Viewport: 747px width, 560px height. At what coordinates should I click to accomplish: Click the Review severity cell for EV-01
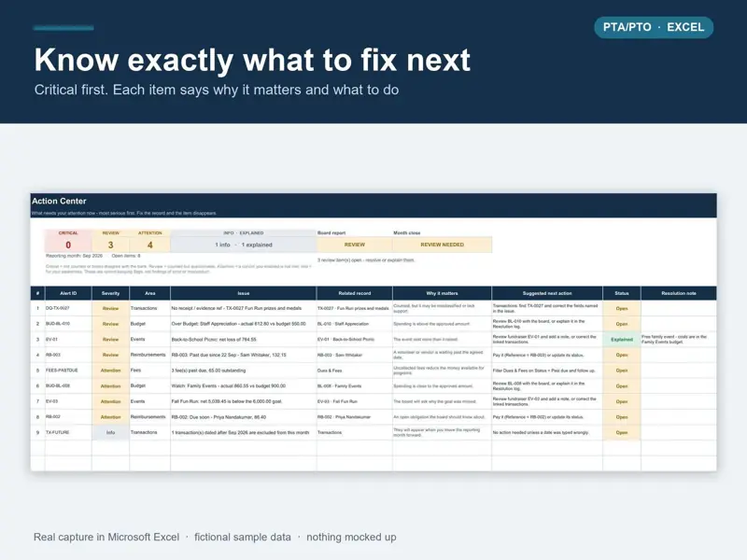pos(110,340)
